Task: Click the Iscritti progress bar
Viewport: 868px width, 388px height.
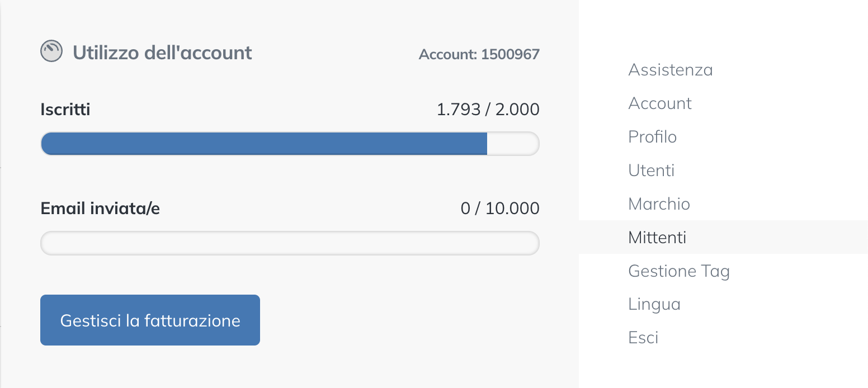Action: 264,144
